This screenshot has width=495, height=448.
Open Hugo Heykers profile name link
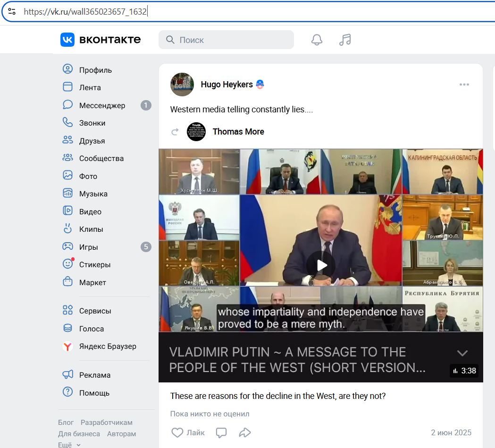[227, 85]
